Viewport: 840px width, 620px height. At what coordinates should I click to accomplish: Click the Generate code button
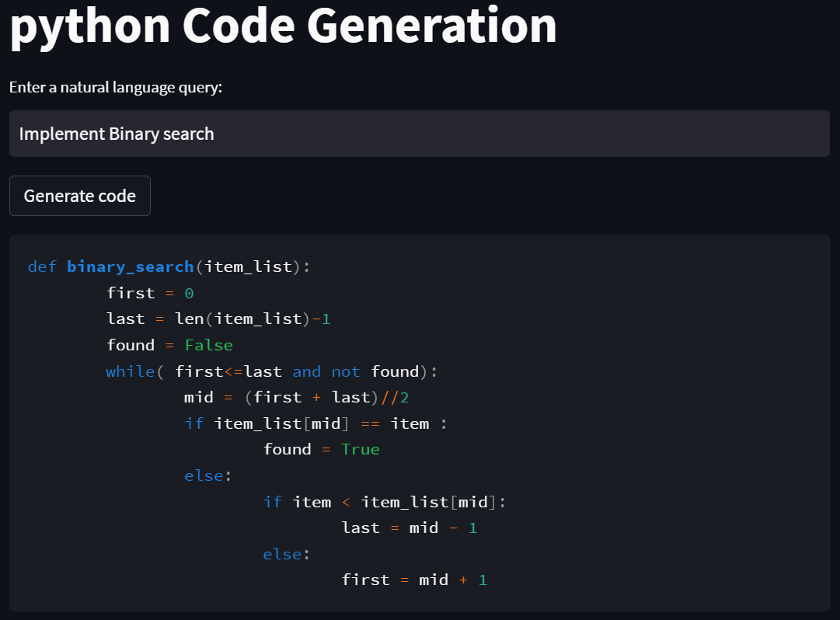point(79,195)
